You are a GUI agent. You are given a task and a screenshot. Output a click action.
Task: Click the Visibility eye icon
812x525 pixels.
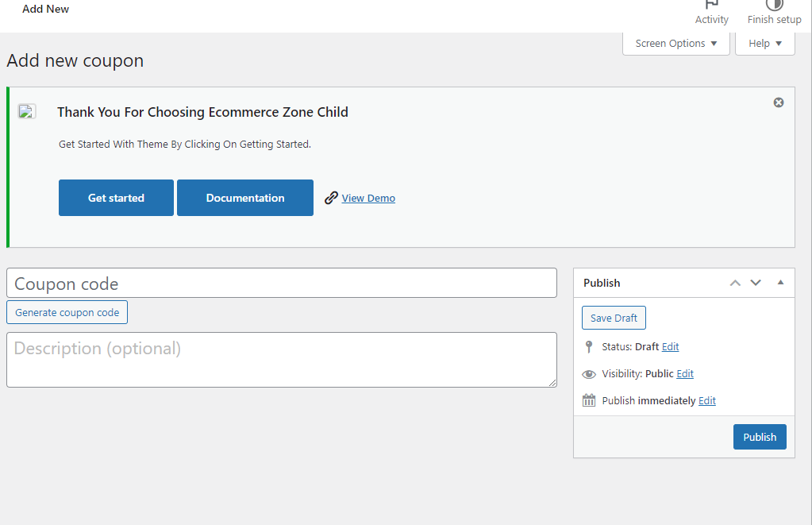(588, 374)
